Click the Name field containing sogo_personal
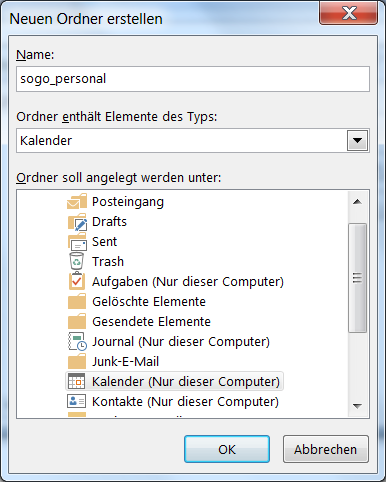Image resolution: width=386 pixels, height=482 pixels. click(x=193, y=79)
